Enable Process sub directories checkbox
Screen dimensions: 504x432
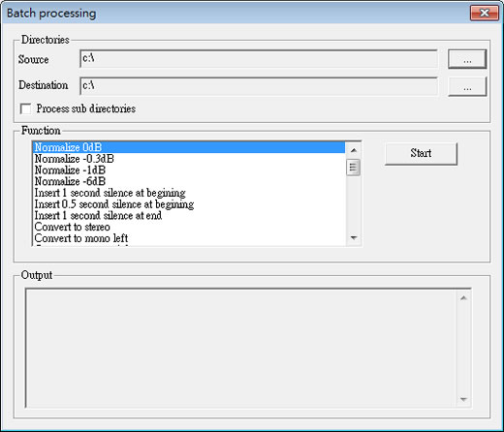pyautogui.click(x=25, y=108)
